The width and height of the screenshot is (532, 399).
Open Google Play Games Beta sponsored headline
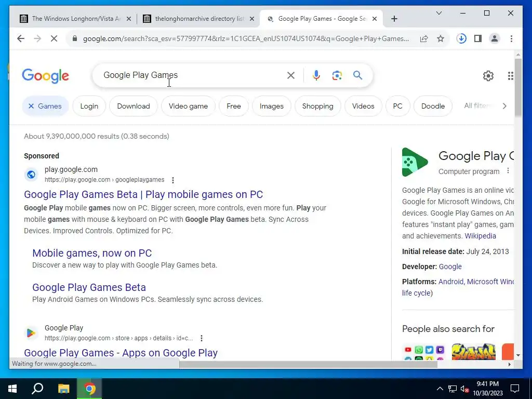point(143,194)
